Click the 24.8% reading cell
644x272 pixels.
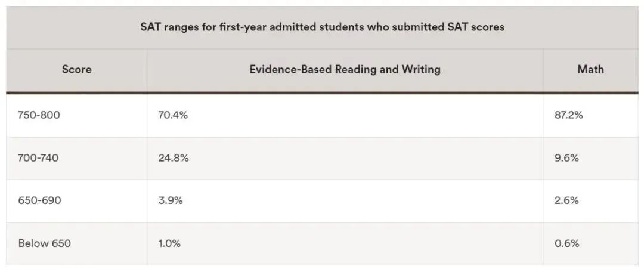coord(173,158)
